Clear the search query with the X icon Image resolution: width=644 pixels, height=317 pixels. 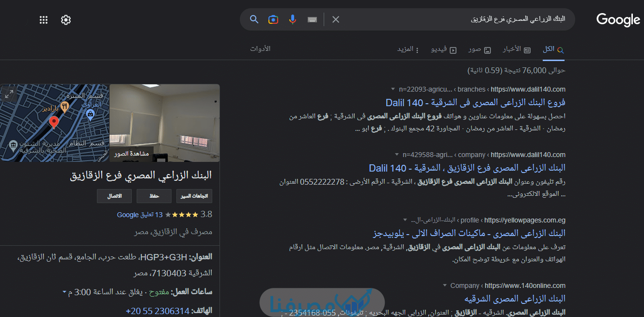(335, 19)
